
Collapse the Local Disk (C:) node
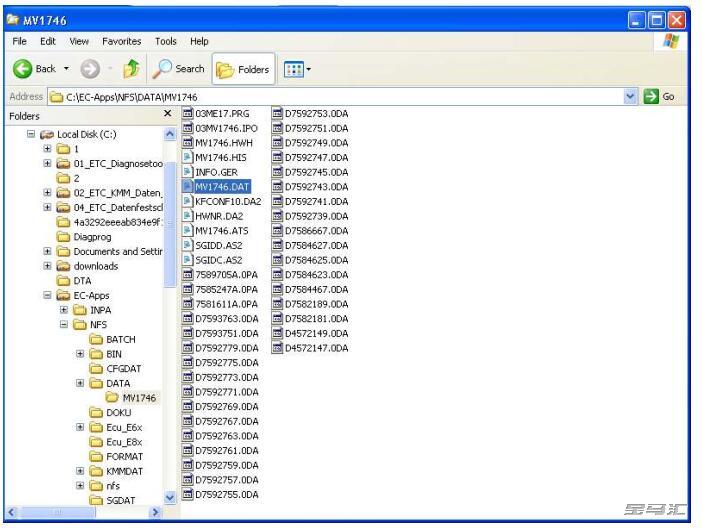(x=31, y=133)
